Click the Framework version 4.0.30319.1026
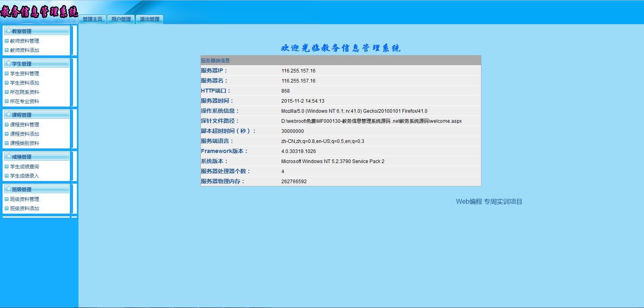Screen dimensions: 644x308 click(x=299, y=151)
